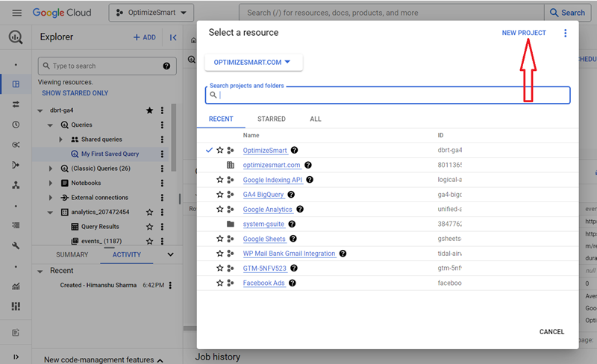Collapse the bottom details panel chevron
Viewport: 597px width, 364px height.
click(x=170, y=254)
